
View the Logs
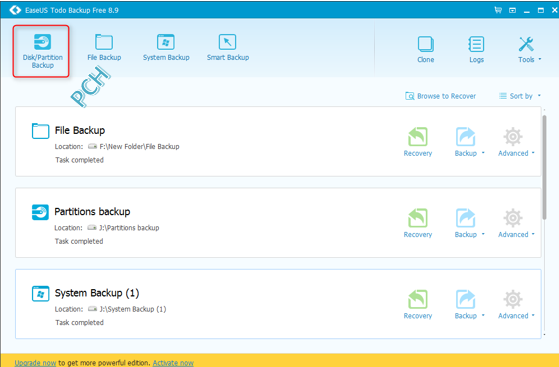476,50
